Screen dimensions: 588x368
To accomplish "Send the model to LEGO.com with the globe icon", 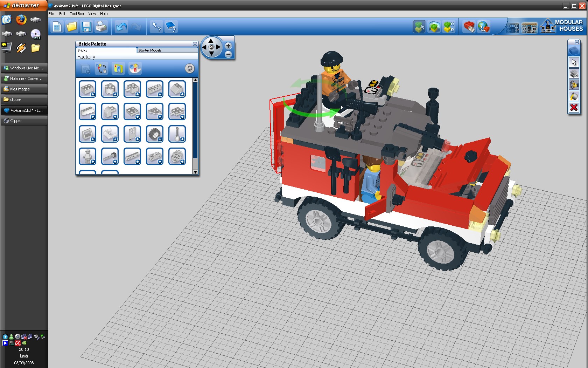I will tap(484, 27).
